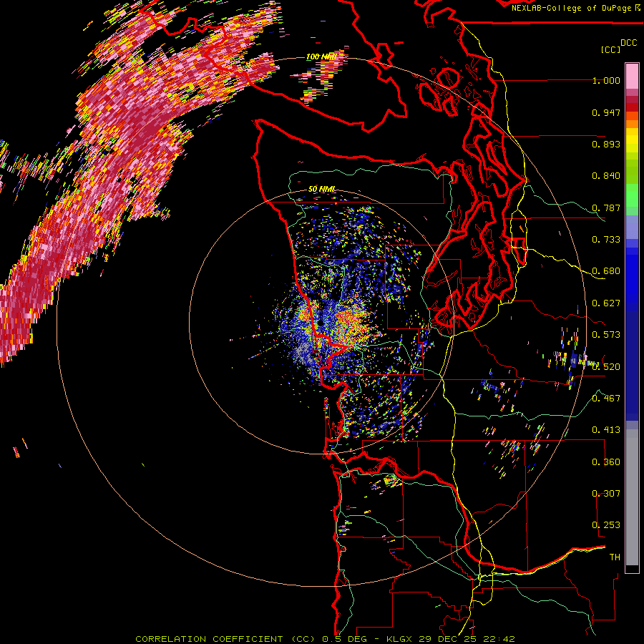Screen dimensions: 644x644
Task: Click the 50 NMI range ring label
Action: click(322, 189)
